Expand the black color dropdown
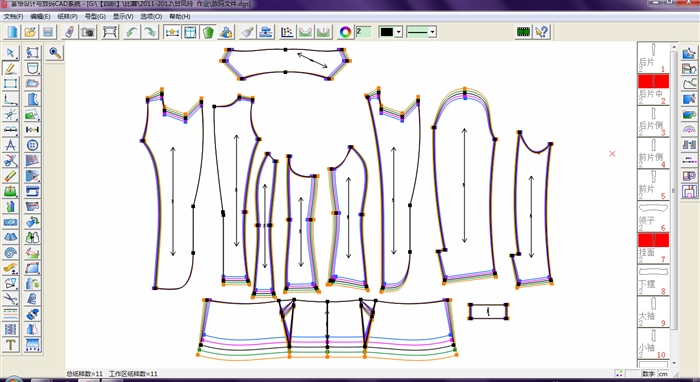 [x=399, y=32]
